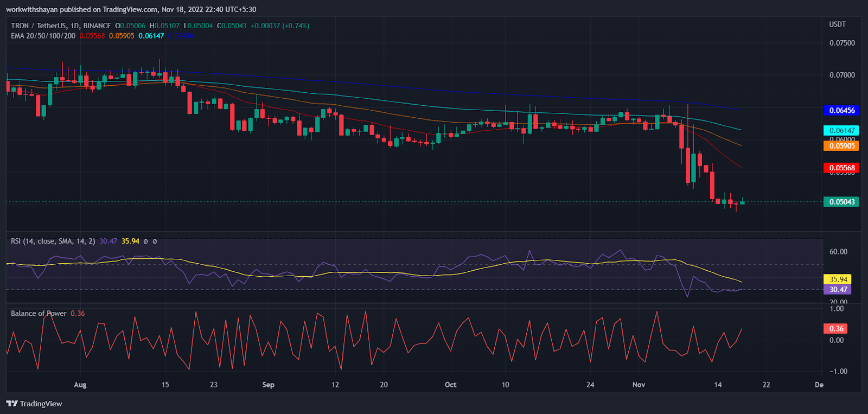Click the 0.07500 price axis label

point(842,43)
